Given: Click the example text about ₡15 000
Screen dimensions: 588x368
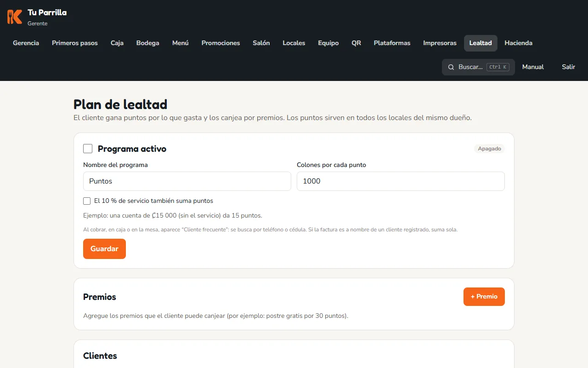Looking at the screenshot, I should point(173,215).
